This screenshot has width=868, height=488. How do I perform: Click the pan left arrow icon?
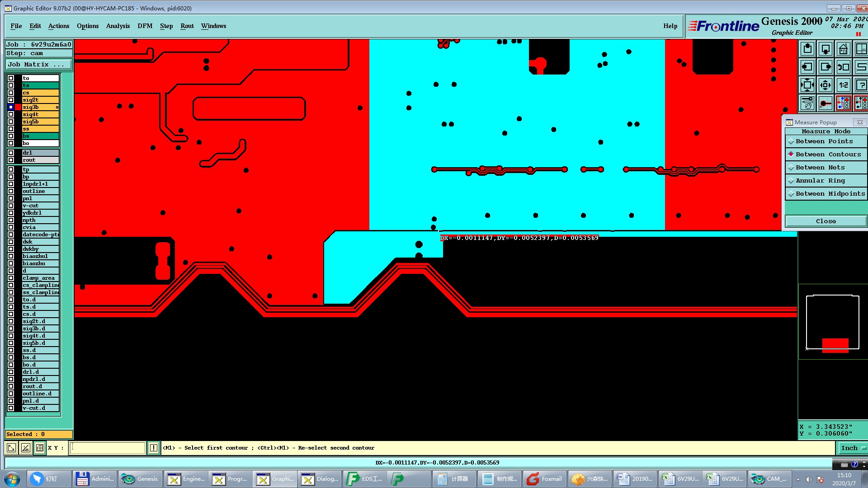click(807, 67)
